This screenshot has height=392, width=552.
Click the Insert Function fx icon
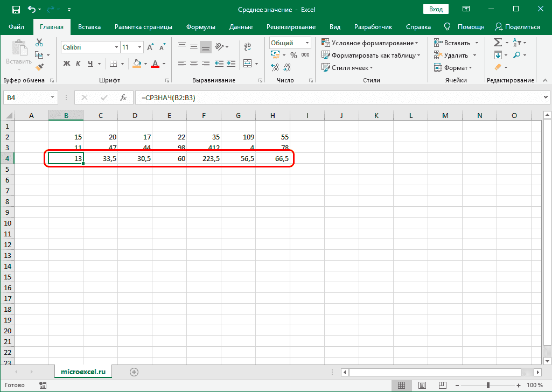click(123, 97)
